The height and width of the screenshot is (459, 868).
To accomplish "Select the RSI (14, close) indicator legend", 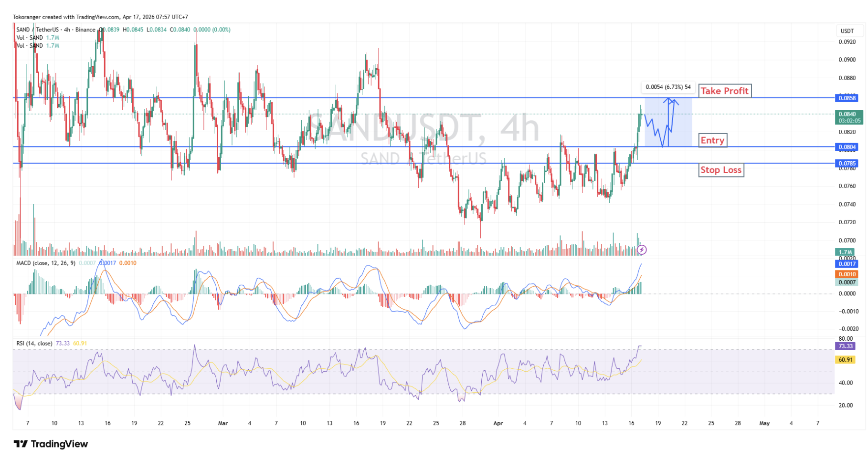I will coord(34,344).
